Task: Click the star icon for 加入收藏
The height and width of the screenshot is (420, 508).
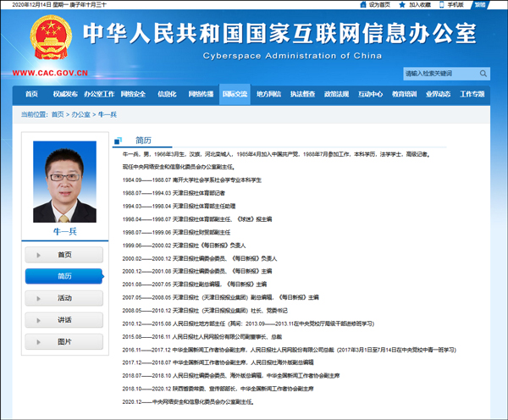Action: tap(402, 4)
